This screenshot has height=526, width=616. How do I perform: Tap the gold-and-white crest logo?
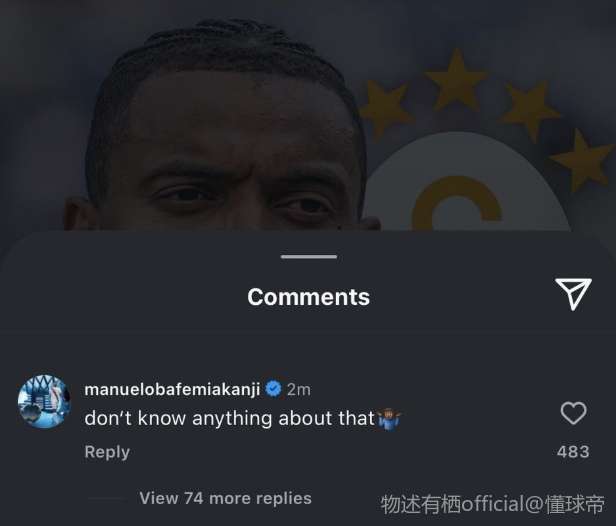click(x=466, y=185)
